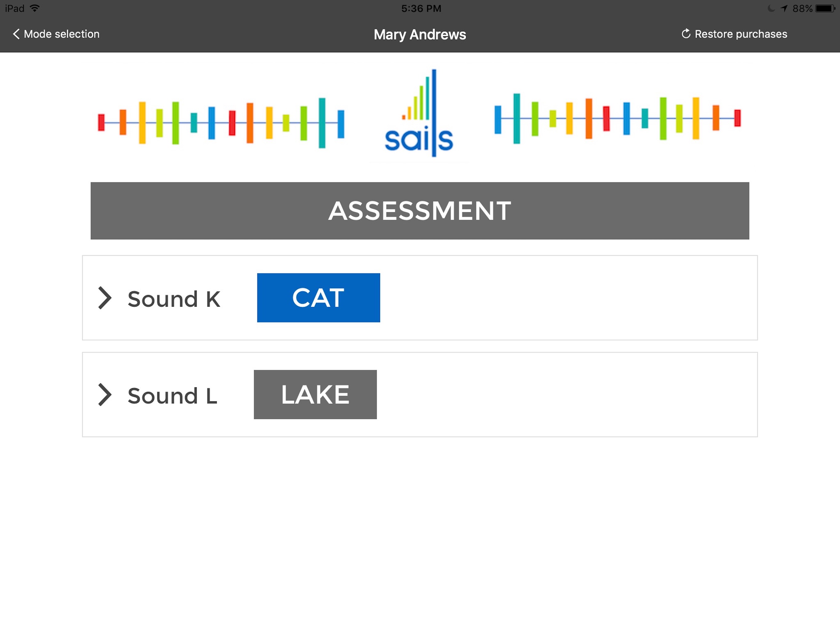The width and height of the screenshot is (840, 630).
Task: Select the Sound K label
Action: (x=173, y=299)
